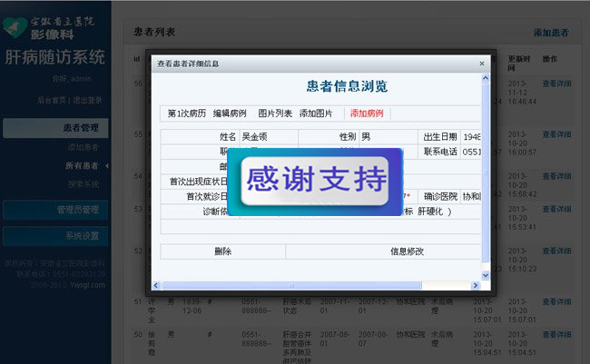
Task: Click the 退出登录 link
Action: pos(87,100)
